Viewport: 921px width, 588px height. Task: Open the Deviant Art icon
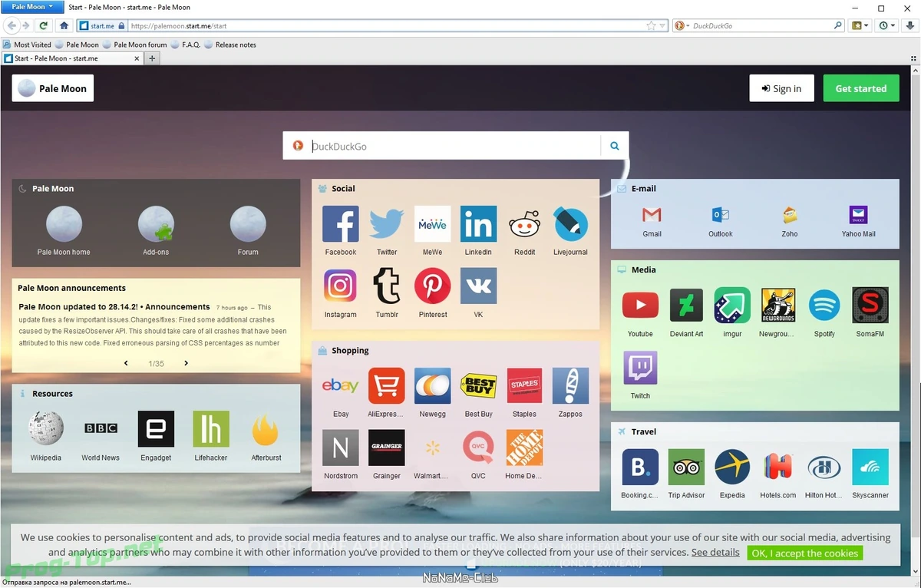[686, 306]
